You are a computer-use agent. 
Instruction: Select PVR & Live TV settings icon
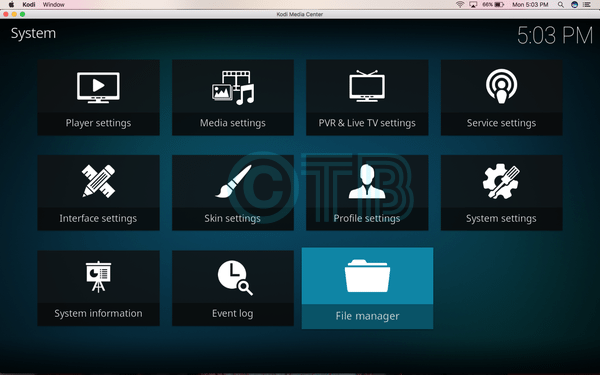pos(367,86)
